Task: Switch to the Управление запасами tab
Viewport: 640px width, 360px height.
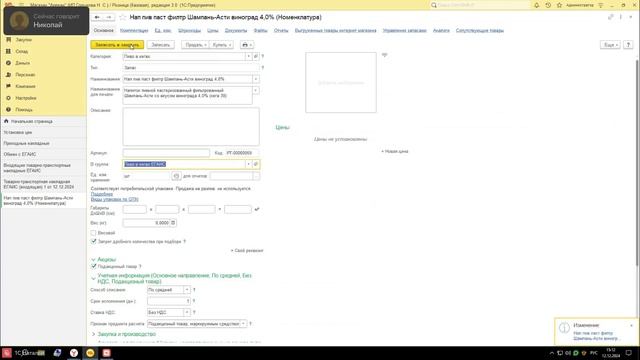Action: click(404, 31)
